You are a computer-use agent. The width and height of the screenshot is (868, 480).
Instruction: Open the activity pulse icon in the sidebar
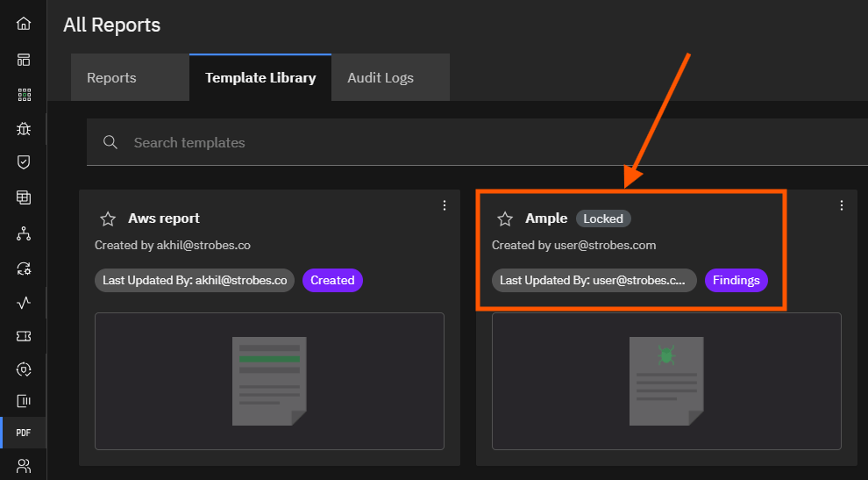pos(24,303)
